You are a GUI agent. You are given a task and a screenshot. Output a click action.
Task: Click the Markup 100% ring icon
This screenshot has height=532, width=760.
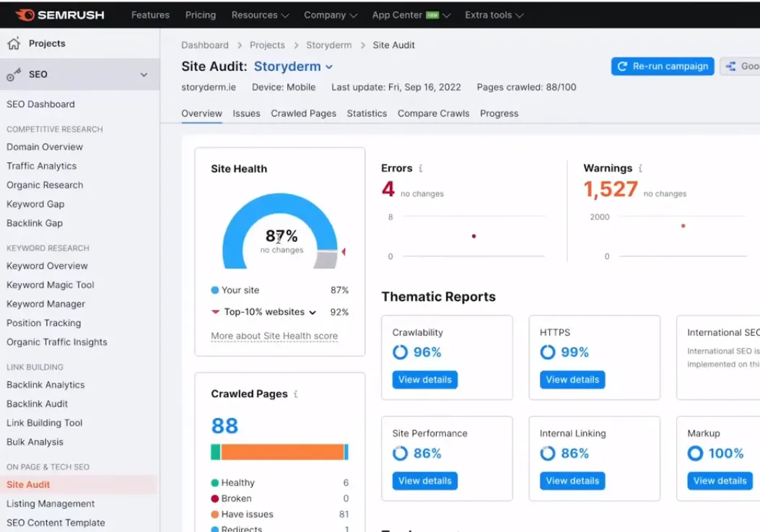point(695,453)
